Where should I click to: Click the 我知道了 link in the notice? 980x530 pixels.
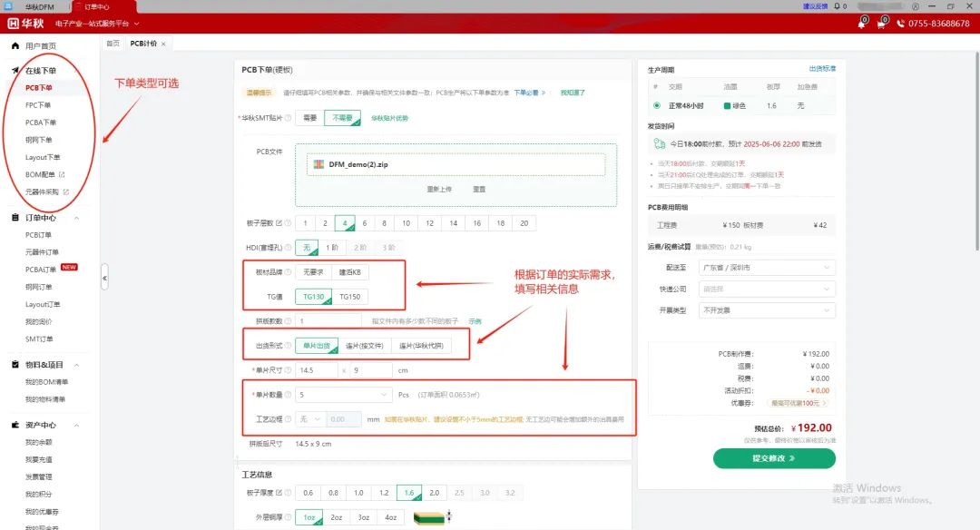pos(573,93)
